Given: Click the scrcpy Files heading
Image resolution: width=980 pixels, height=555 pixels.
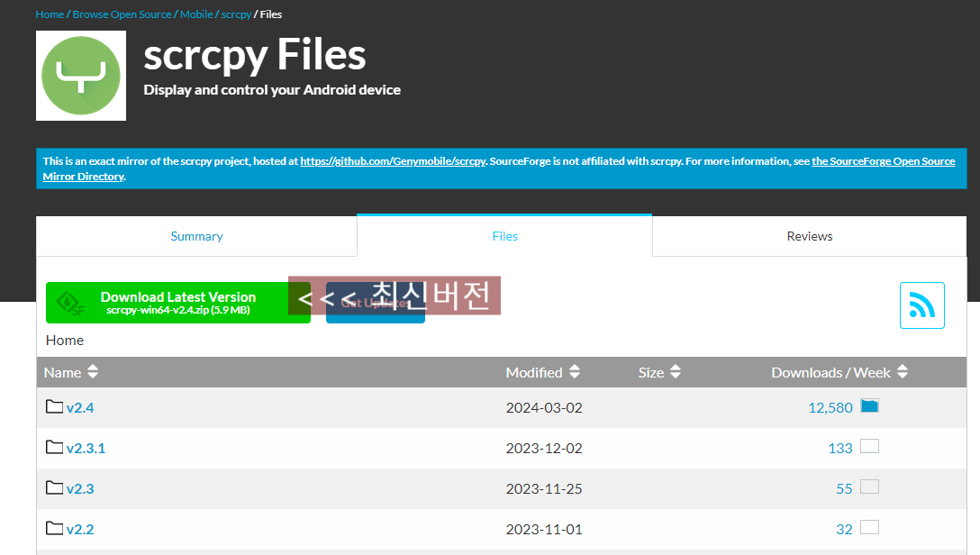Looking at the screenshot, I should tap(254, 55).
